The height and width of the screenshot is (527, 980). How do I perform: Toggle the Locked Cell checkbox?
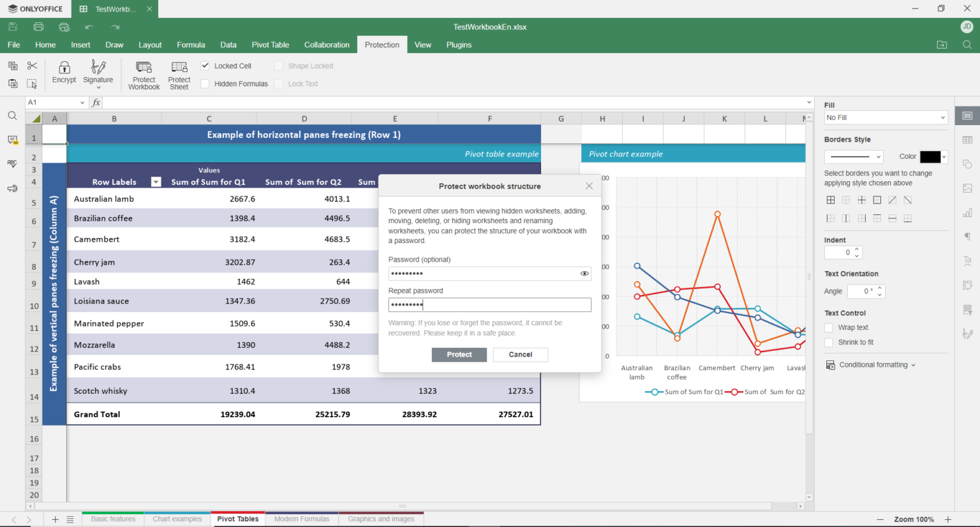[x=205, y=66]
